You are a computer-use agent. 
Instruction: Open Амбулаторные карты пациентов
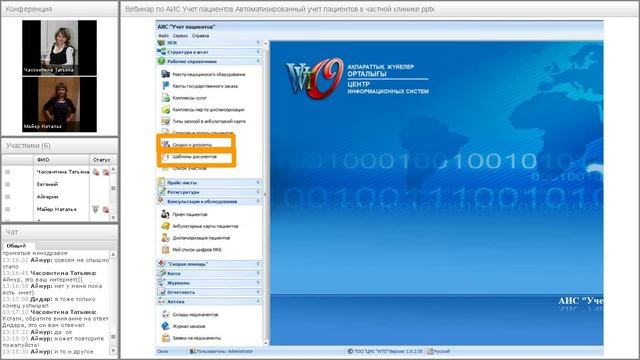click(200, 226)
